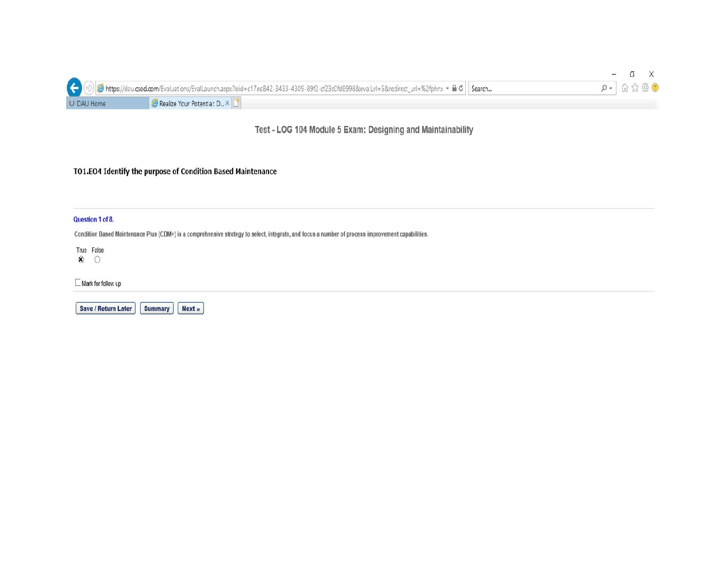
Task: Click the Save / Return Later button
Action: [106, 308]
